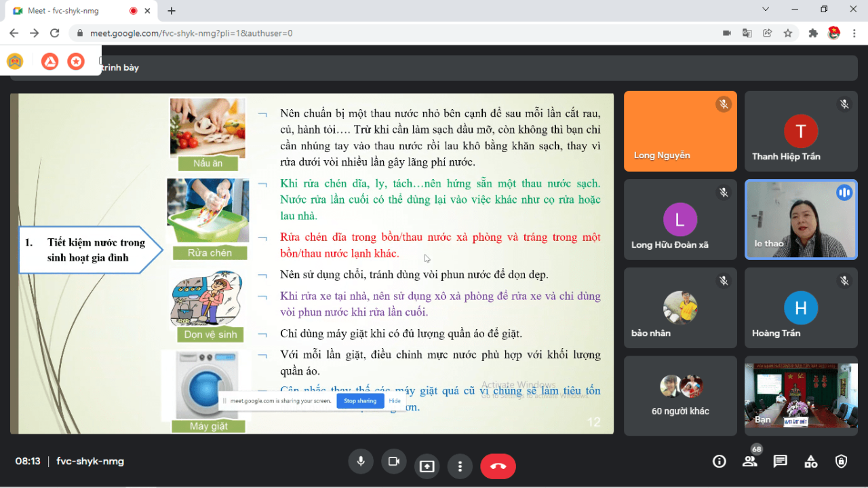Open the Chrome extensions puzzle menu

coord(813,33)
